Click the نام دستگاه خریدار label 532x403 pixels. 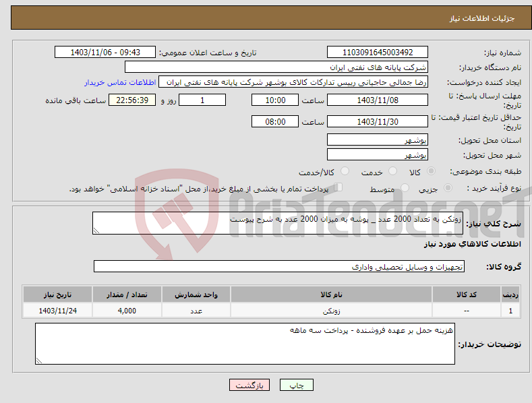[490, 68]
